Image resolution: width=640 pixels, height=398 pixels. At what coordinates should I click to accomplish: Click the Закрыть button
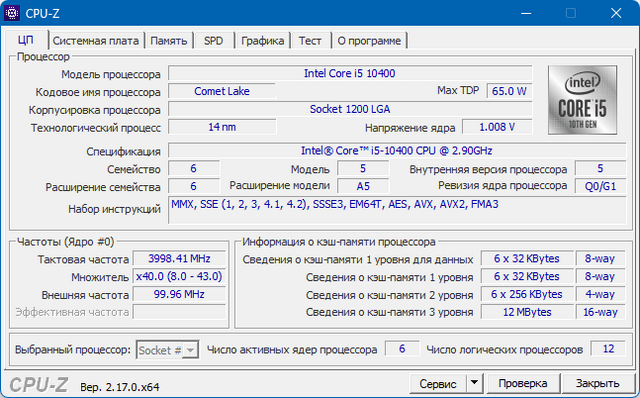tap(598, 383)
